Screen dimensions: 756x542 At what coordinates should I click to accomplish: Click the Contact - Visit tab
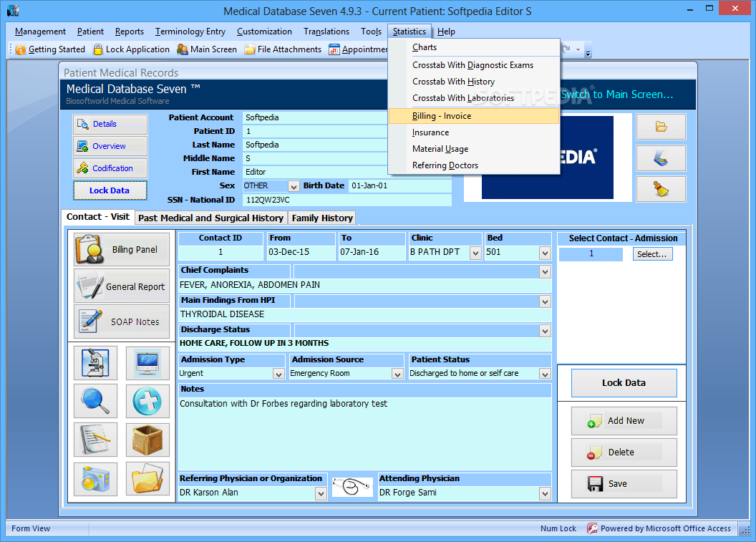(x=98, y=217)
